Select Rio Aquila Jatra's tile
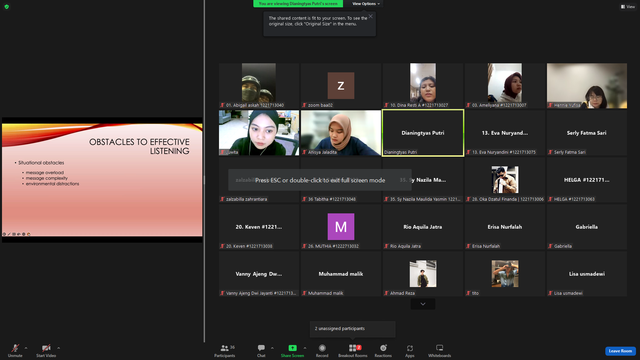The image size is (640, 360). click(422, 227)
